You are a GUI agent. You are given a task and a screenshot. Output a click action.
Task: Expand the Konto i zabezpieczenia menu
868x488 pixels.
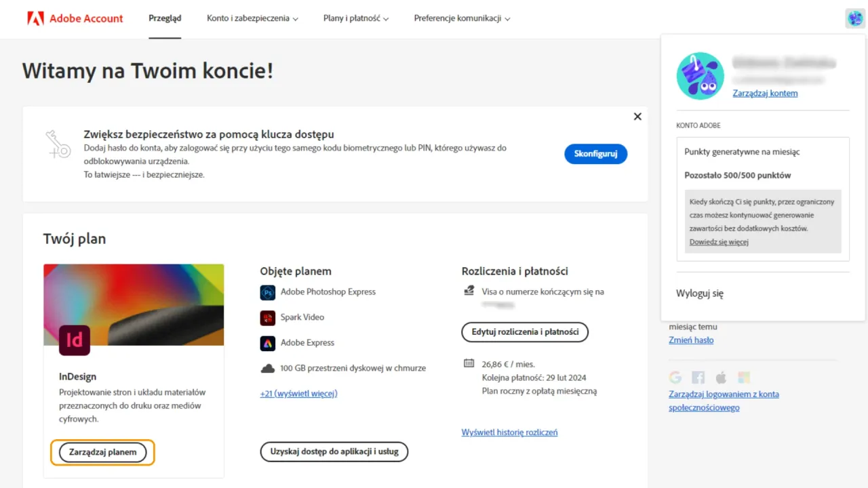[x=252, y=18]
